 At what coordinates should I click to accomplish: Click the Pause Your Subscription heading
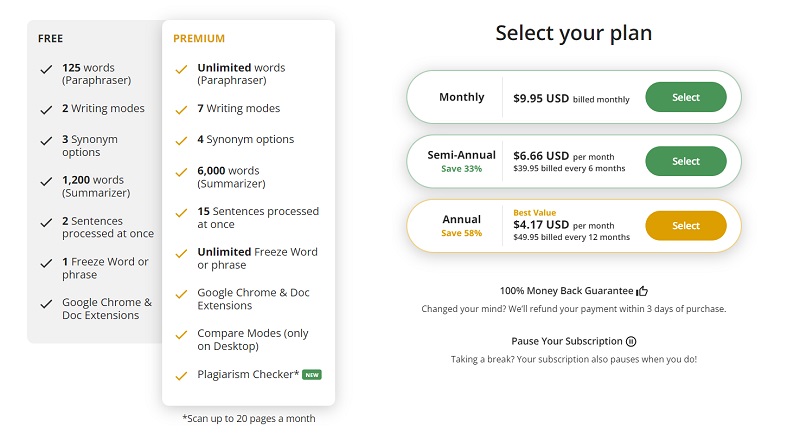point(567,341)
